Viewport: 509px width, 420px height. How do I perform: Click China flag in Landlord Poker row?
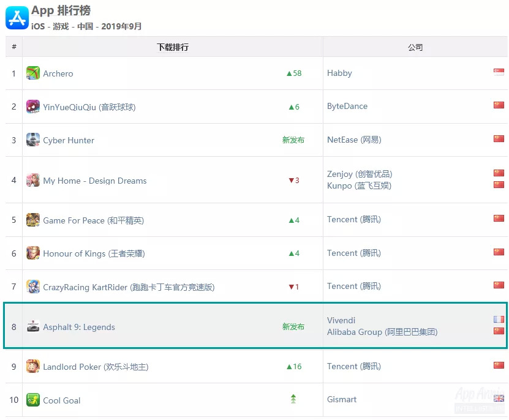pyautogui.click(x=499, y=365)
